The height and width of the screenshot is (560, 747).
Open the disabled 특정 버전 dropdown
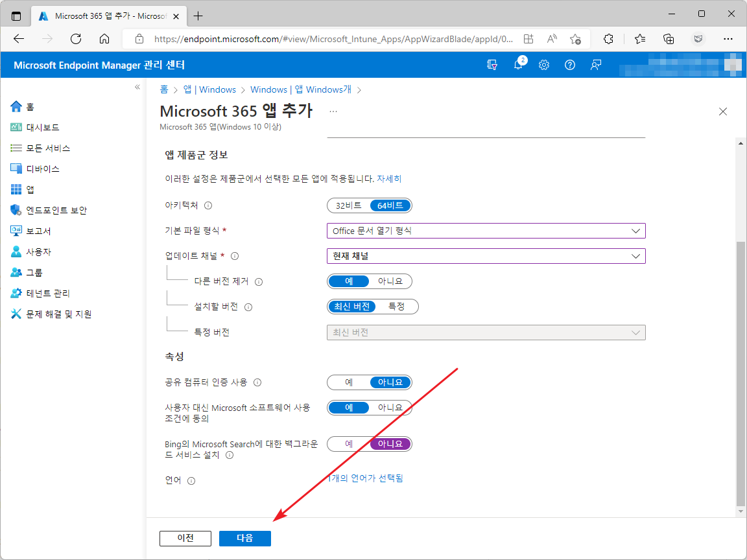[486, 332]
